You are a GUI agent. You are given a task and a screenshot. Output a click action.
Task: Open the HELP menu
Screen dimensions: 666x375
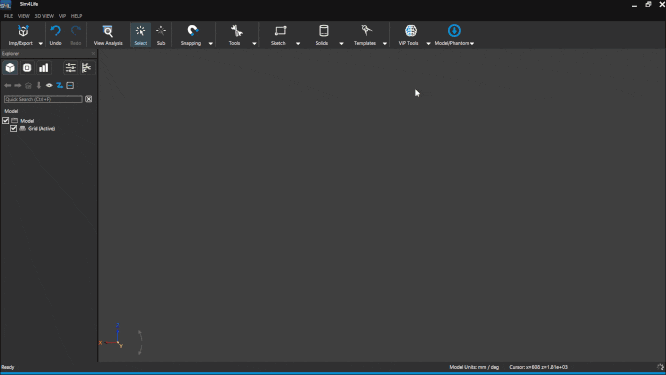point(76,16)
